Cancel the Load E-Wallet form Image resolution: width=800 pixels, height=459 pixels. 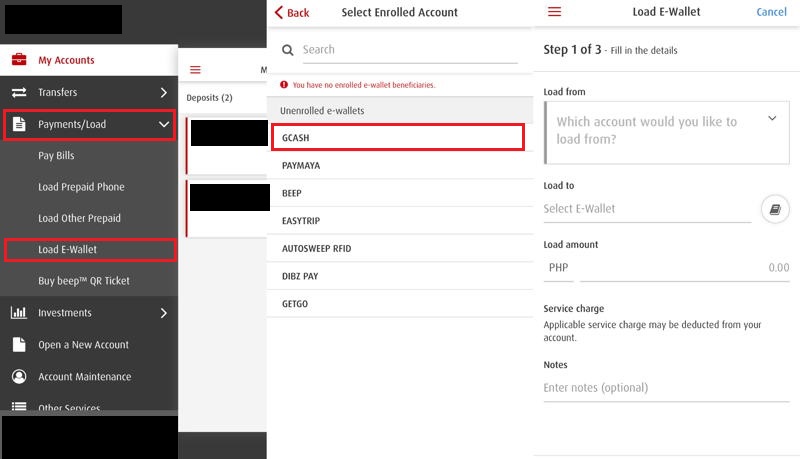click(771, 12)
